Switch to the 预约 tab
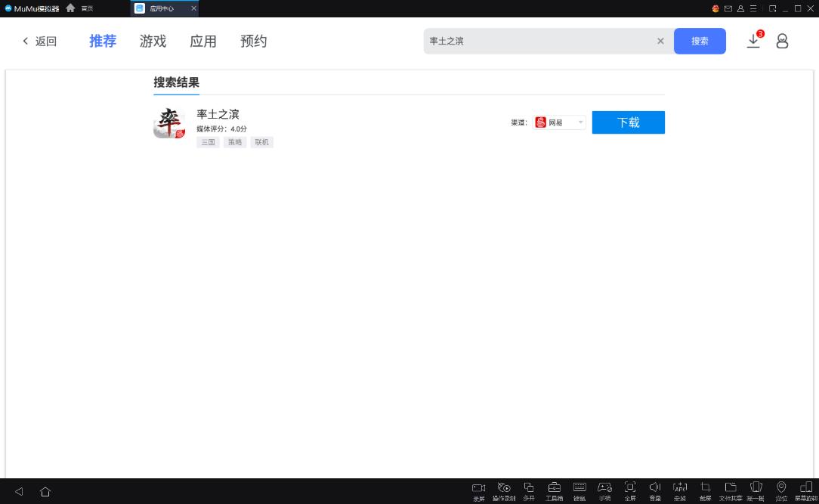 coord(253,42)
